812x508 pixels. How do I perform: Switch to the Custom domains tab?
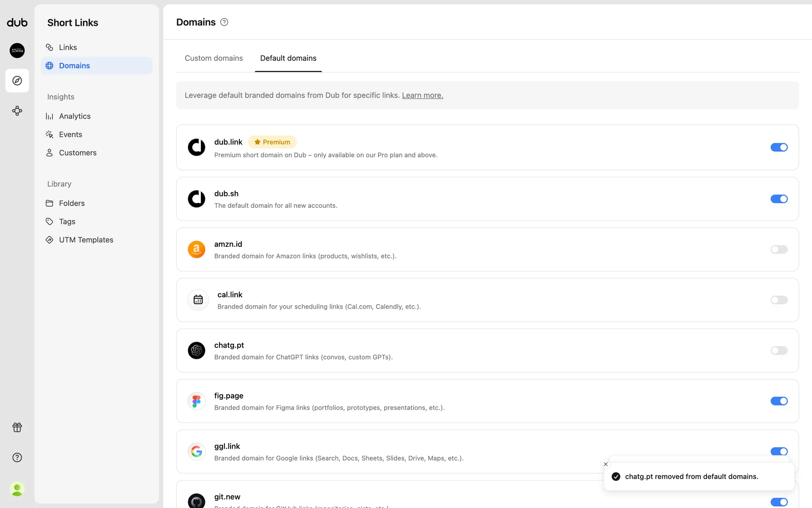click(x=214, y=58)
